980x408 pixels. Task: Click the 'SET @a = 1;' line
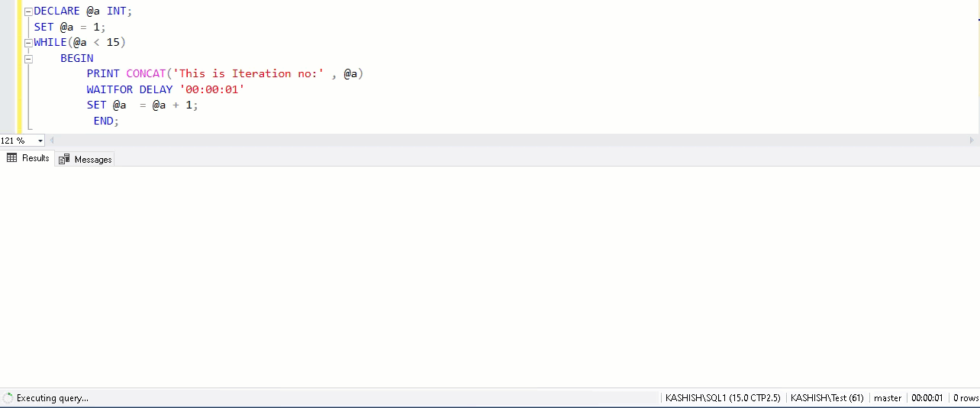pyautogui.click(x=69, y=27)
